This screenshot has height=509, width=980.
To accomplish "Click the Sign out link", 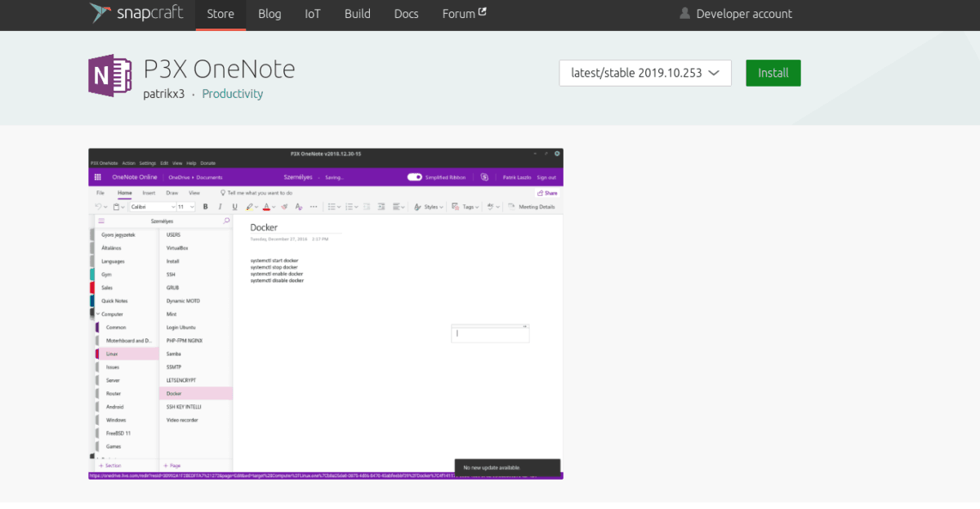I will (x=548, y=177).
